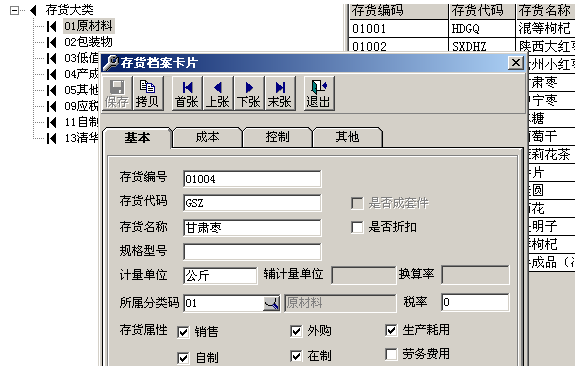Select the 11 category tree node

coord(81,122)
